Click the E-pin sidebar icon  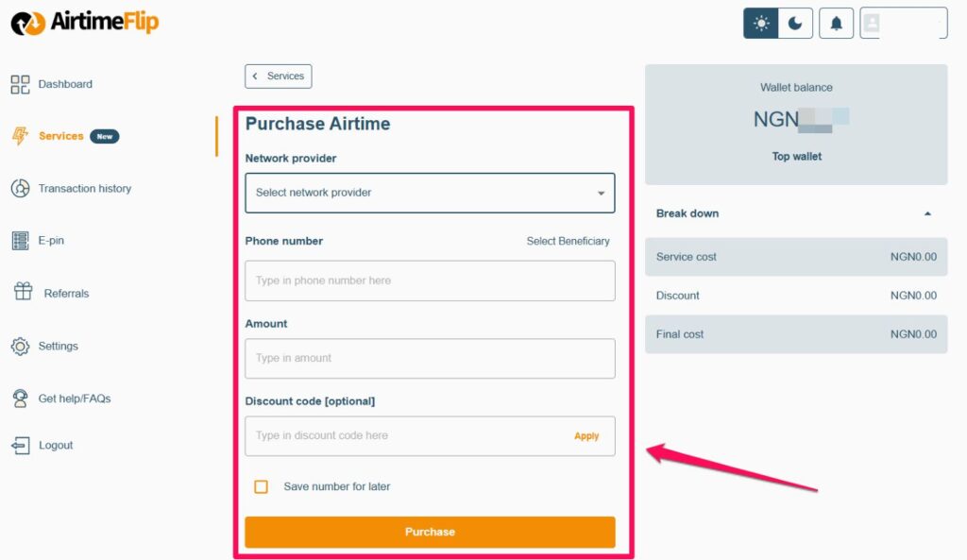coord(21,240)
